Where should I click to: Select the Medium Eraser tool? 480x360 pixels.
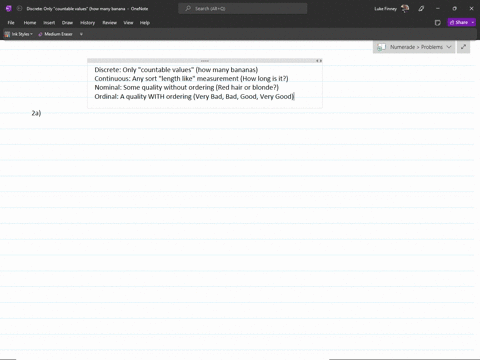[x=55, y=34]
